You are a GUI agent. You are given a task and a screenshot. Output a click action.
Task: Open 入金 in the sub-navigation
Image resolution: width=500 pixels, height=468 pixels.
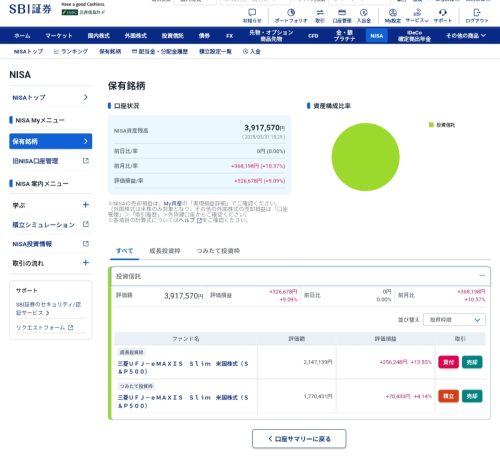tap(252, 51)
